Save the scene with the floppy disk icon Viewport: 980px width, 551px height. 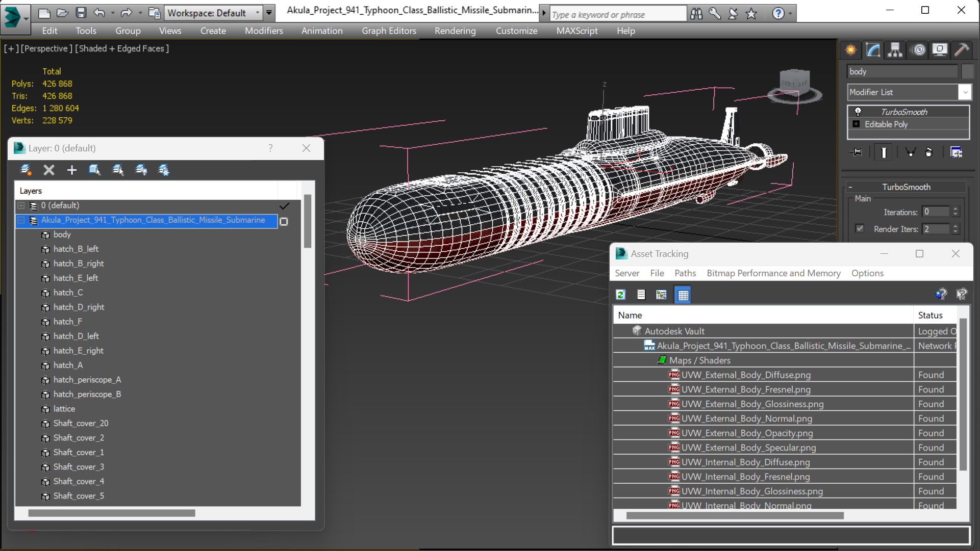tap(81, 13)
